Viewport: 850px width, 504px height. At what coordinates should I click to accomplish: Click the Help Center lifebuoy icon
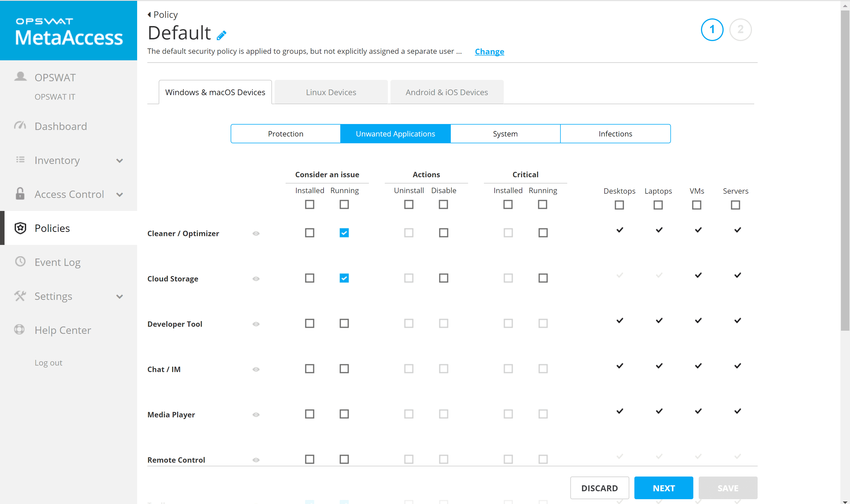(x=19, y=329)
